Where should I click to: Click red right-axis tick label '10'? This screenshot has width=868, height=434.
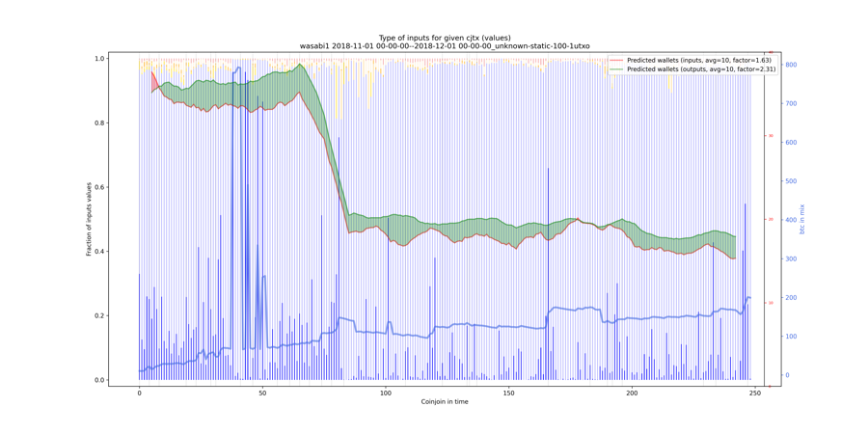771,303
